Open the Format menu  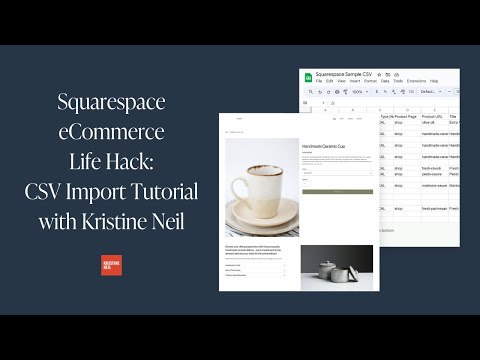click(370, 81)
